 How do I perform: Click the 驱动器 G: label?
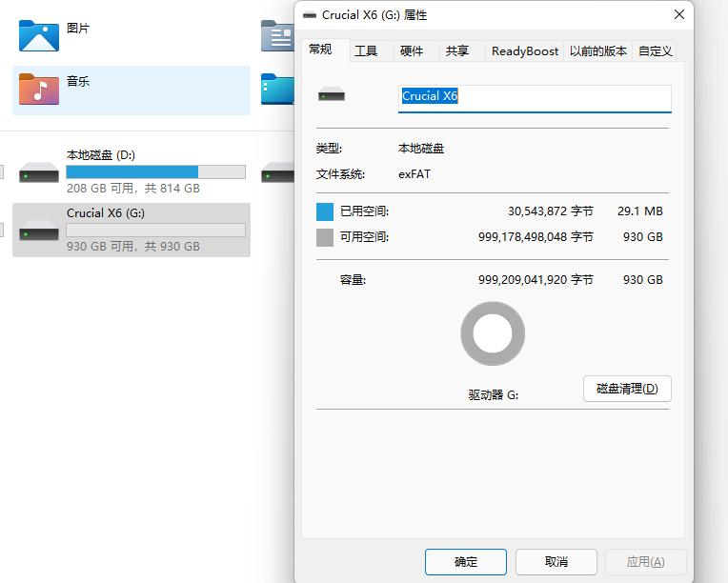pos(494,395)
